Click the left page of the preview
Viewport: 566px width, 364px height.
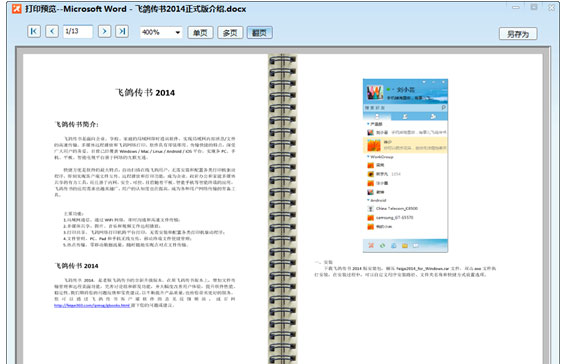[146, 209]
